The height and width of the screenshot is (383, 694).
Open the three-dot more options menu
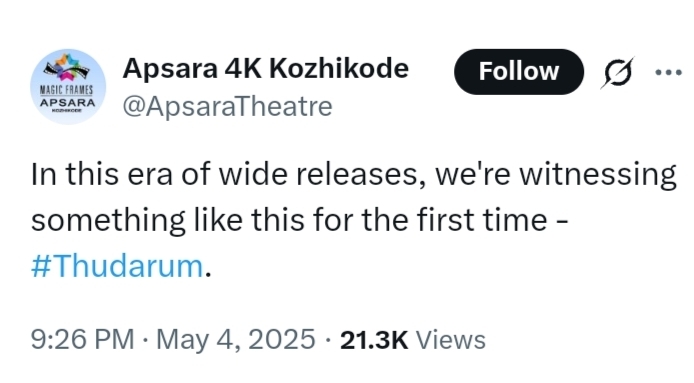coord(668,72)
